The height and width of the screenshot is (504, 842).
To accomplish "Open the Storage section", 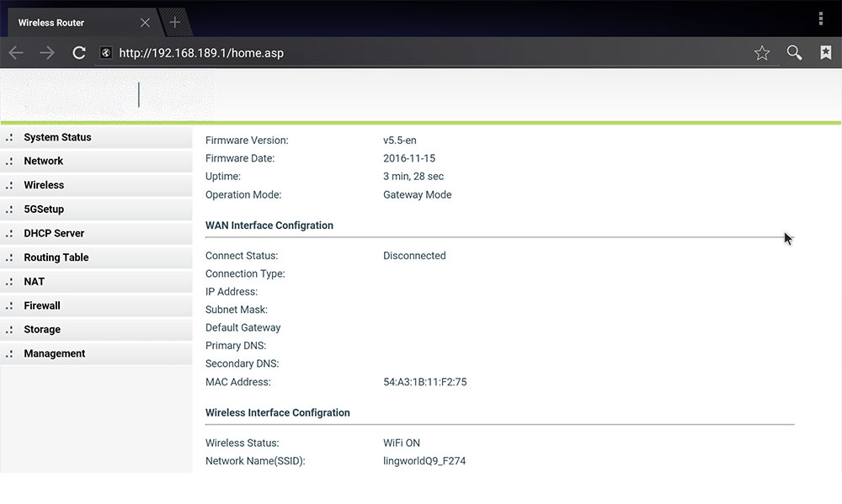I will point(42,330).
